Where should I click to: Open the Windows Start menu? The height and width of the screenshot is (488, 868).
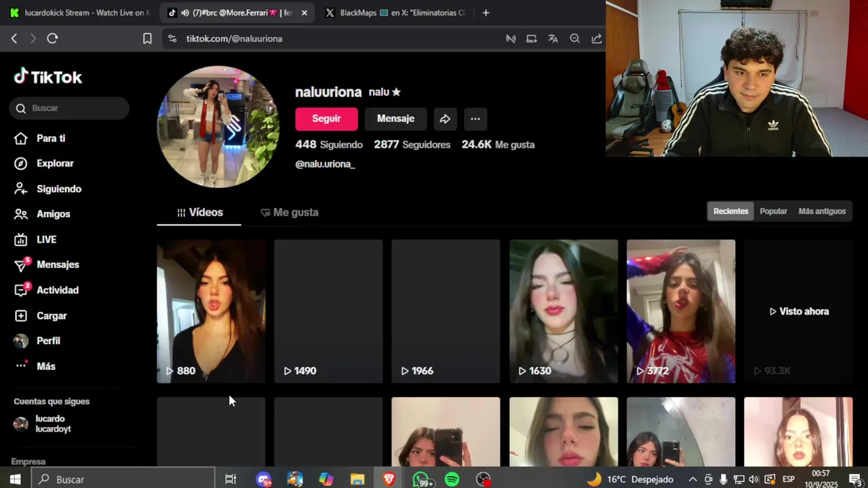[x=15, y=479]
